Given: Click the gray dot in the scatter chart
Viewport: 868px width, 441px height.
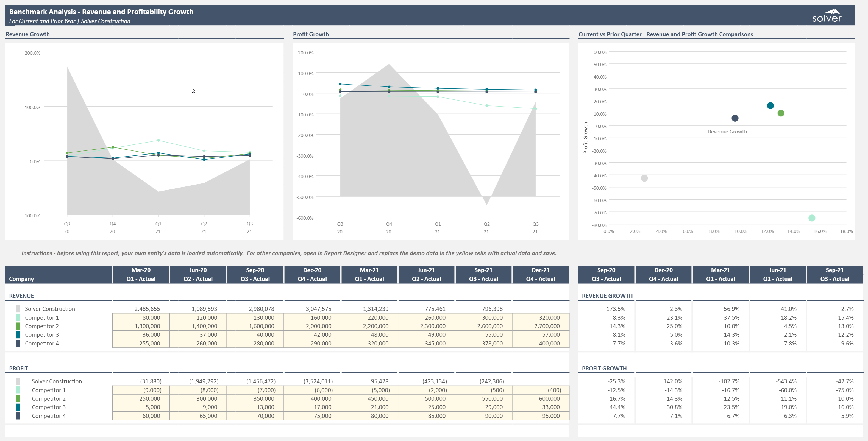Looking at the screenshot, I should coord(644,178).
